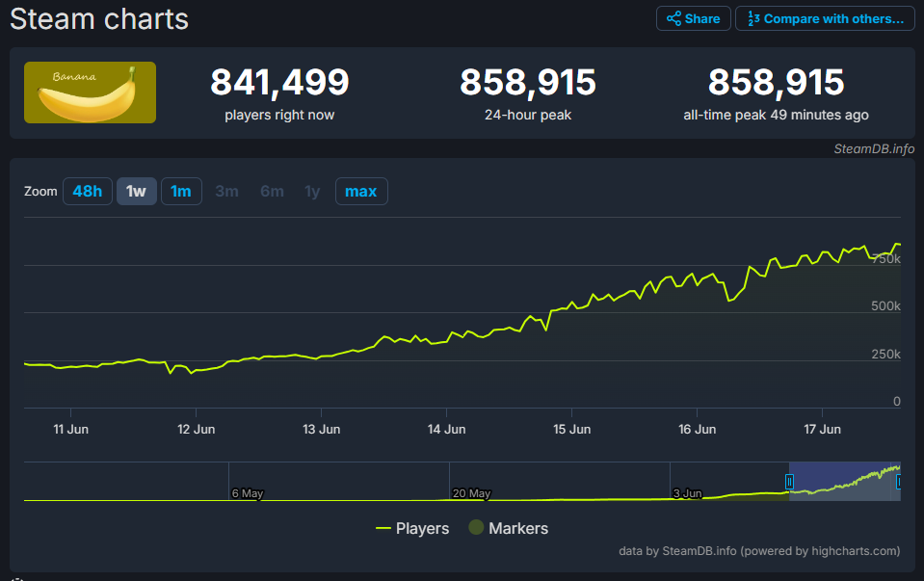
Task: Click the 12 Jun axis label
Action: [197, 430]
